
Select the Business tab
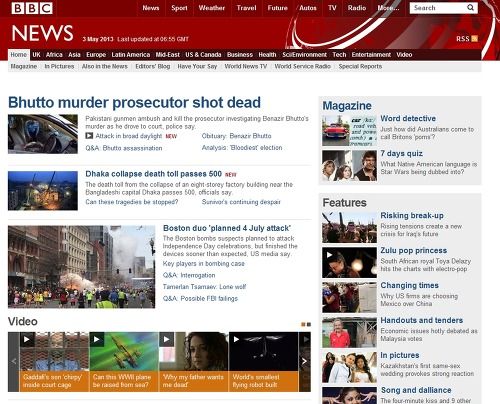coord(240,55)
